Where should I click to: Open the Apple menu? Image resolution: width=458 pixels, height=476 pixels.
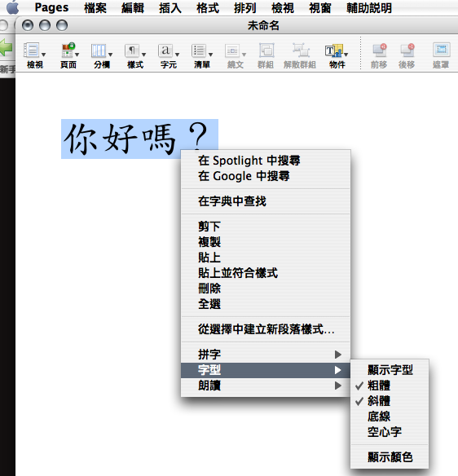pos(13,7)
